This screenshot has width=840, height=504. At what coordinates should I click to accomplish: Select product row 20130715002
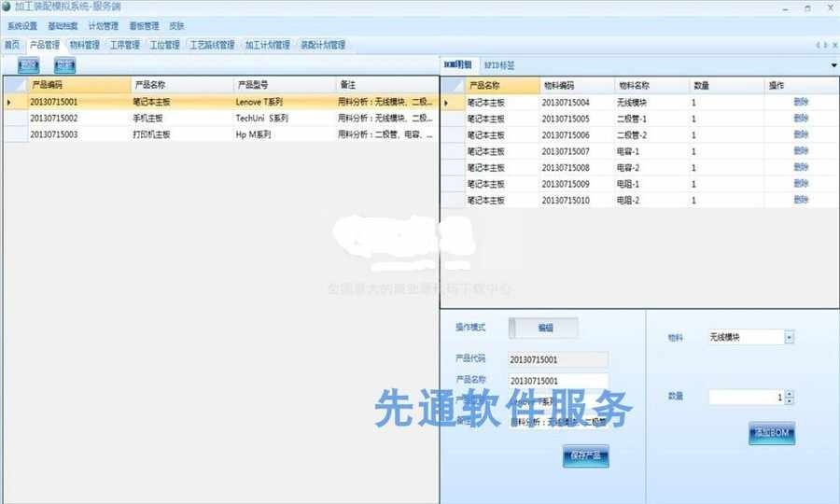click(x=220, y=118)
